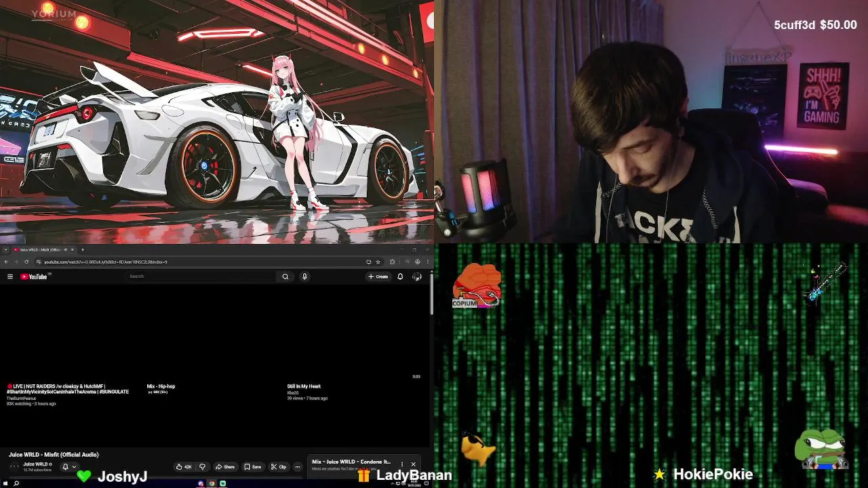Start voice search with the microphone icon
The image size is (868, 488).
(304, 277)
